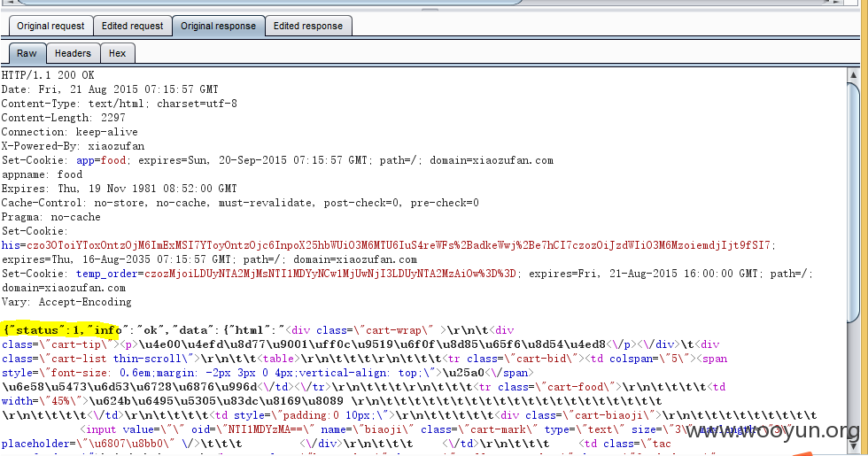Show the Raw view tab
The width and height of the screenshot is (868, 456).
(x=27, y=54)
